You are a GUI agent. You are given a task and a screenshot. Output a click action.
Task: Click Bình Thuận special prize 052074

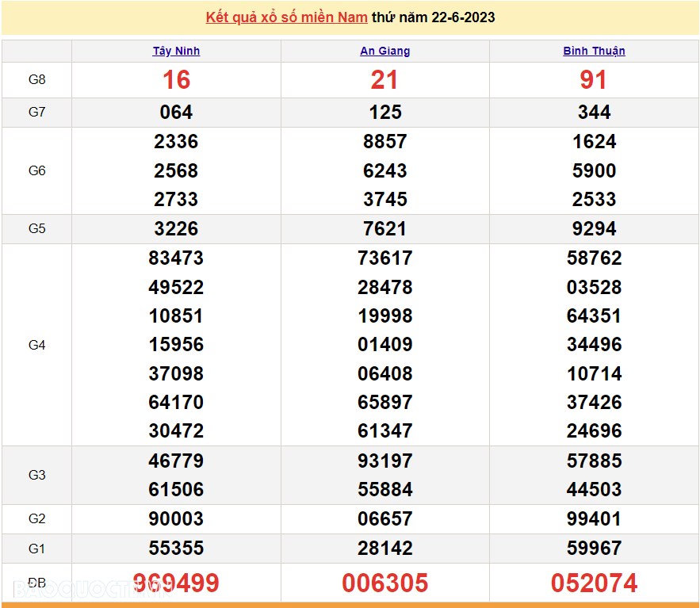coord(594,583)
